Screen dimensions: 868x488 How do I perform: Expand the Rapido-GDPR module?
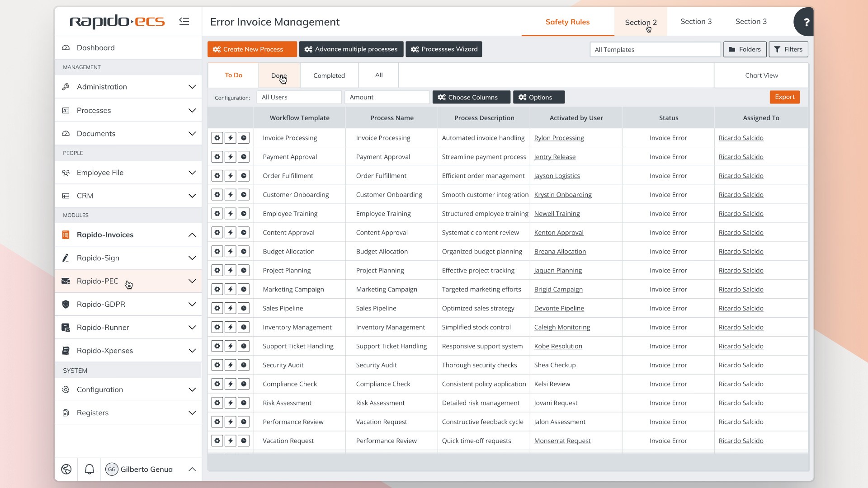pos(192,304)
